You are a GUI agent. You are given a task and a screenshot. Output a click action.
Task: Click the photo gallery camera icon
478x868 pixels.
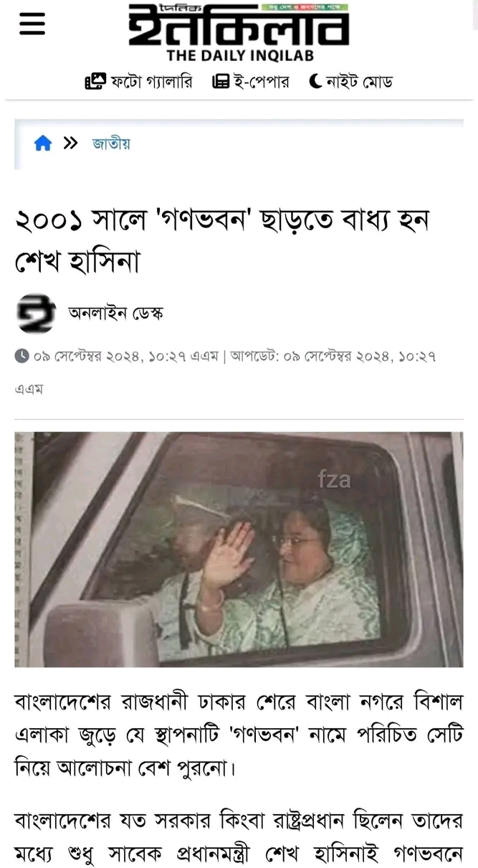pyautogui.click(x=95, y=82)
